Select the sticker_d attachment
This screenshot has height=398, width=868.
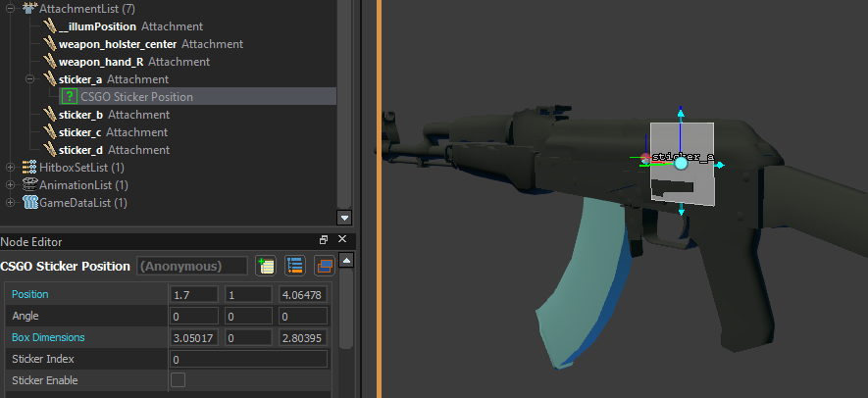80,150
